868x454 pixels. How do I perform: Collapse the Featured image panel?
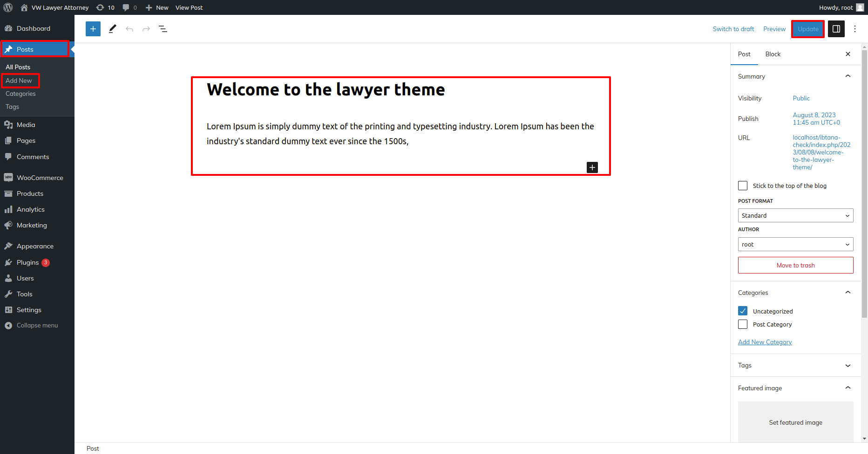coord(795,388)
